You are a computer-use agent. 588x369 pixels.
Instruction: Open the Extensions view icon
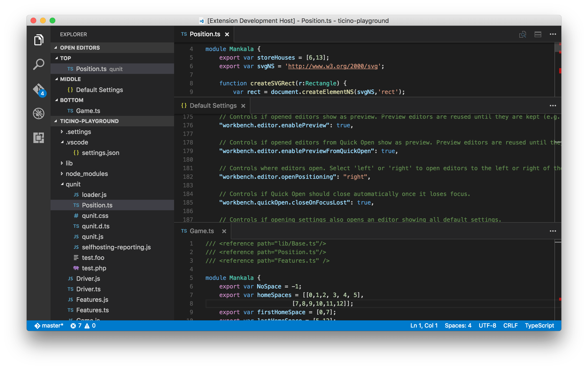tap(39, 138)
